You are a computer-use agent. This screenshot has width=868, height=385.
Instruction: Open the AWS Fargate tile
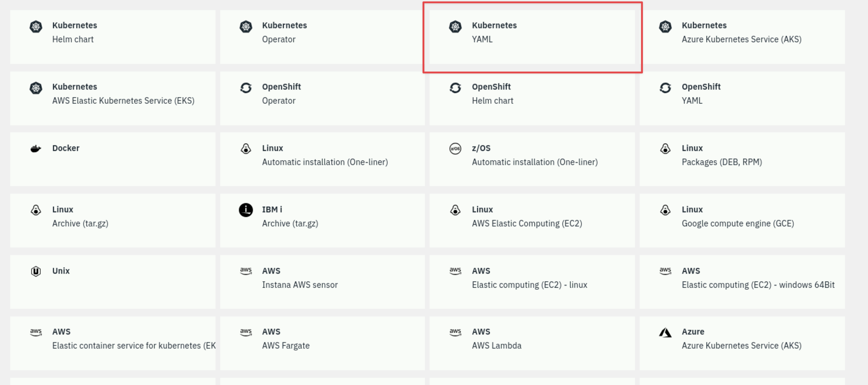(x=322, y=343)
